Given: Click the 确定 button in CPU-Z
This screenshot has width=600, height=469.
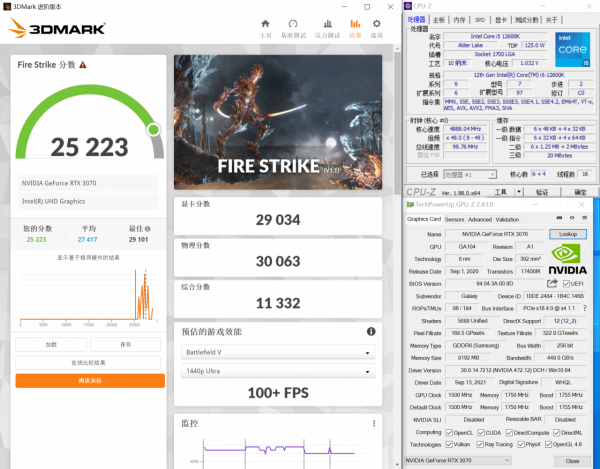Looking at the screenshot, I should (580, 192).
